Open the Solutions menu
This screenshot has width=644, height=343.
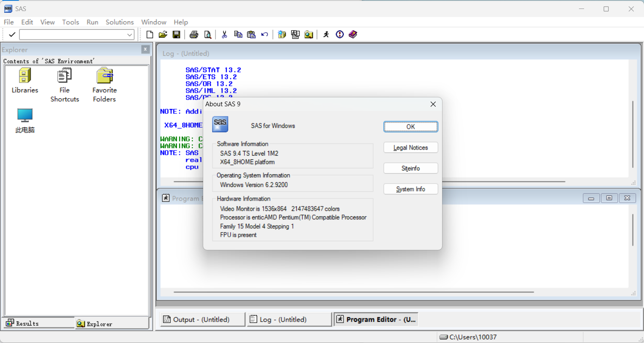119,22
